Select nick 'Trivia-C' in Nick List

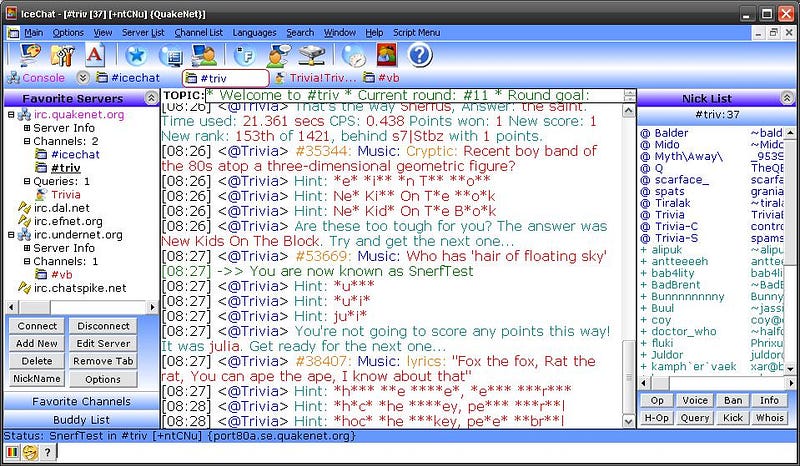coord(676,226)
